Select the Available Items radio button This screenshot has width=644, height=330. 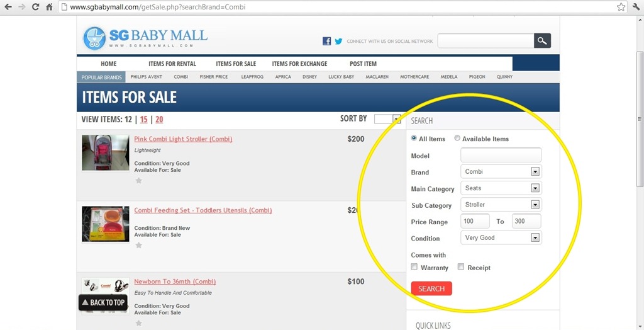coord(457,139)
